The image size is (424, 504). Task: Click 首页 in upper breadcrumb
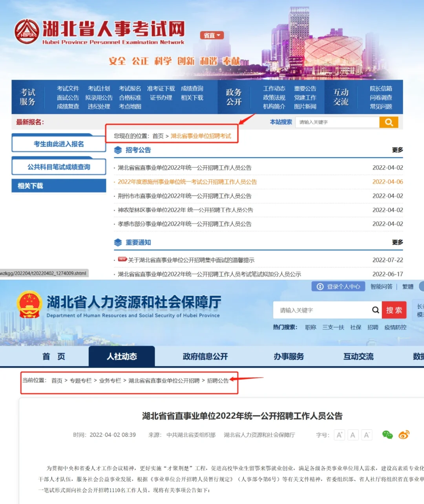(158, 136)
